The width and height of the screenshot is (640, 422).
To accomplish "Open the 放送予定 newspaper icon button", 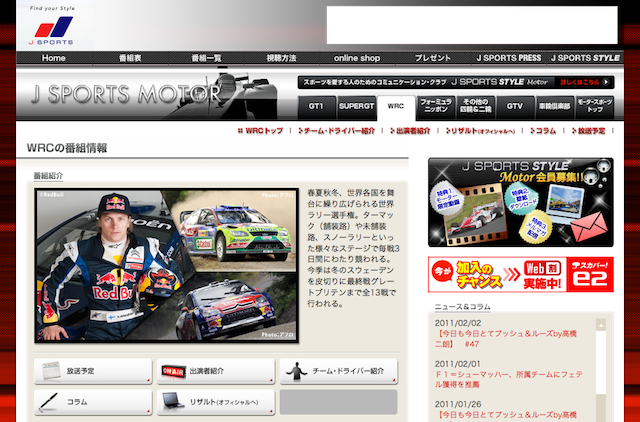I will 93,371.
